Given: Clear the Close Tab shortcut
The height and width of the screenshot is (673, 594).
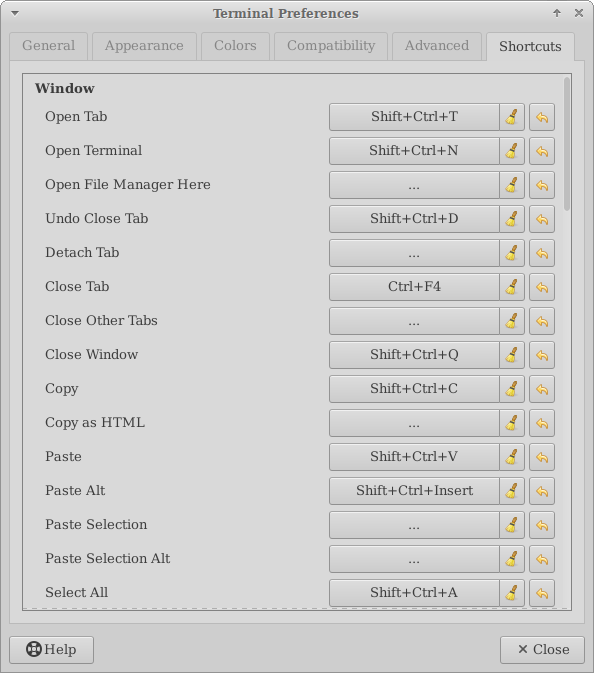Looking at the screenshot, I should 512,287.
